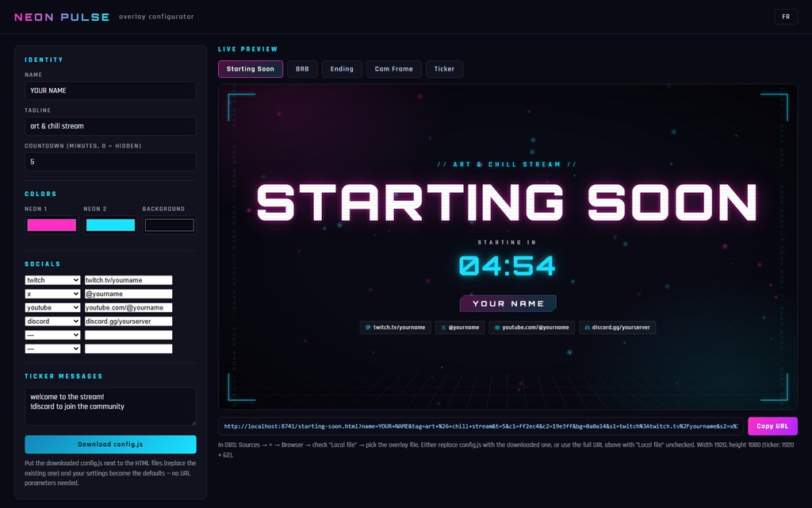
Task: Open the youtube social platform dropdown
Action: click(x=52, y=307)
